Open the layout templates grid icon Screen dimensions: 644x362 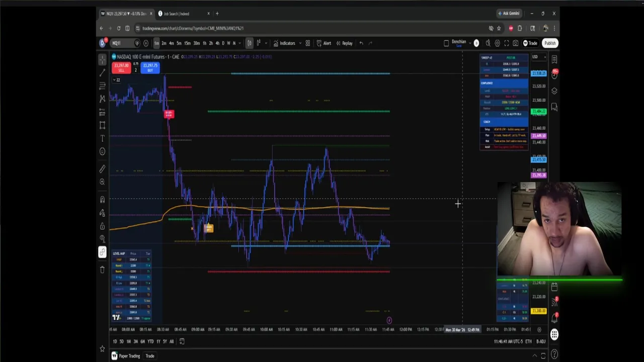click(307, 43)
